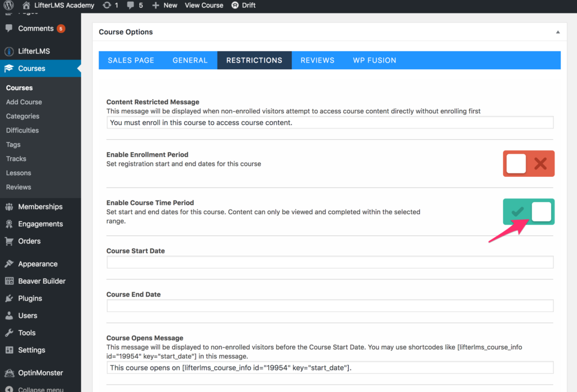Collapse the Course Options panel arrow
This screenshot has height=392, width=577.
[x=558, y=32]
